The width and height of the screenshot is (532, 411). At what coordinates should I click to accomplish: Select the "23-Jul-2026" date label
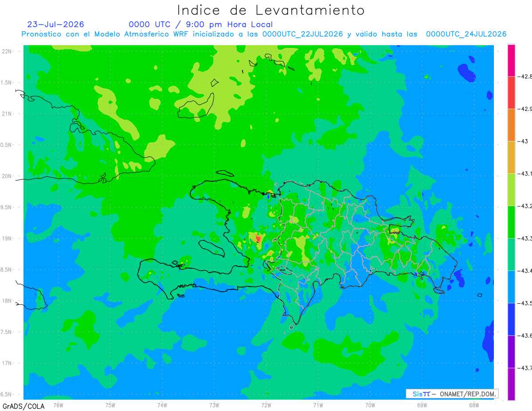point(55,24)
